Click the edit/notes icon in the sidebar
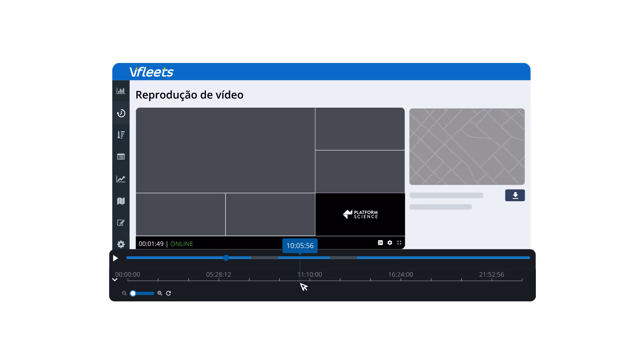The height and width of the screenshot is (362, 644). [x=121, y=222]
